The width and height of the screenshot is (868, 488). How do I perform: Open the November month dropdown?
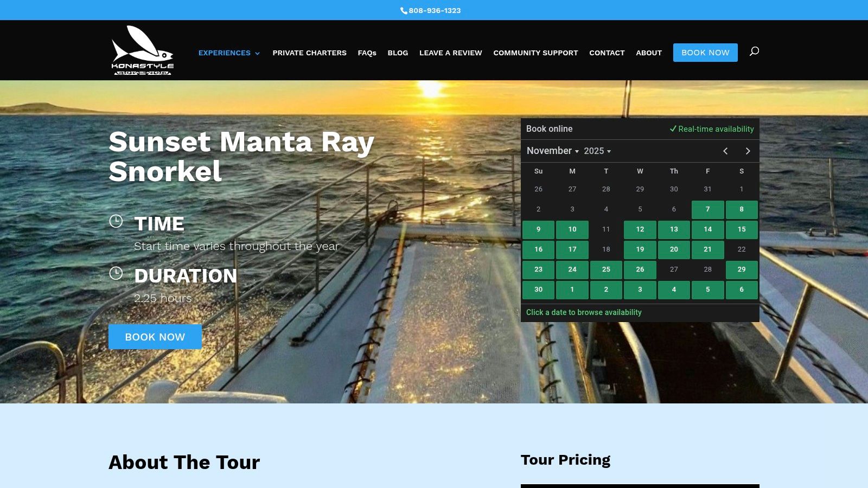point(552,151)
